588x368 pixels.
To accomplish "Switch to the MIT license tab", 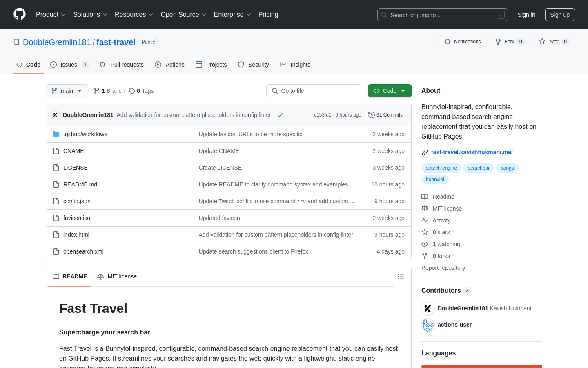I will coord(117,276).
